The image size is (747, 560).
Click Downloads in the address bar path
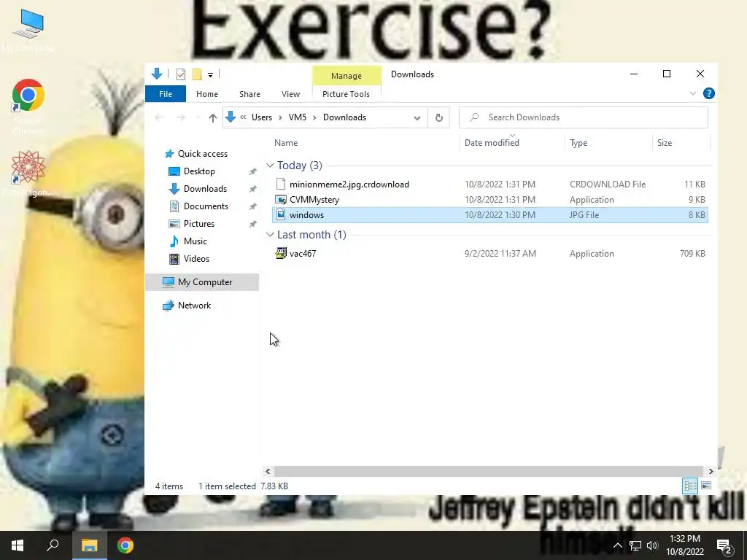[x=344, y=117]
